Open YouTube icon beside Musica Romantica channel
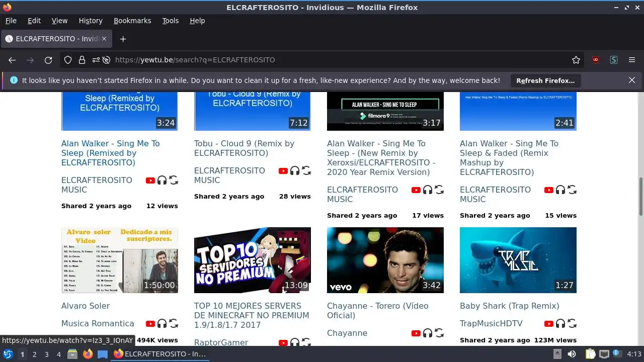Image resolution: width=644 pixels, height=362 pixels. (x=150, y=323)
